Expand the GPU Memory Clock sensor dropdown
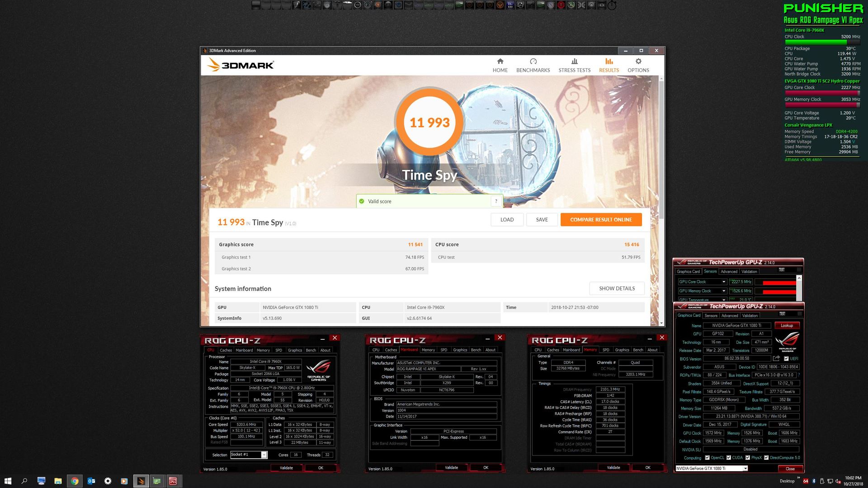The width and height of the screenshot is (868, 488). (x=723, y=291)
